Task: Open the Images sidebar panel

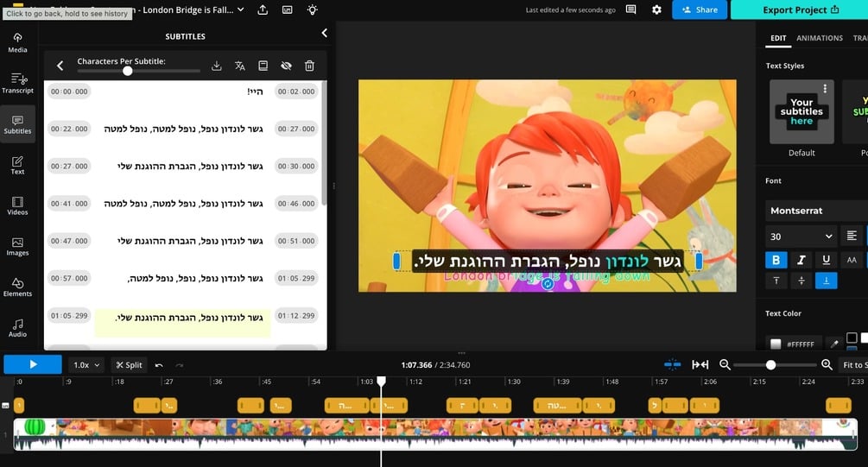Action: pyautogui.click(x=18, y=246)
